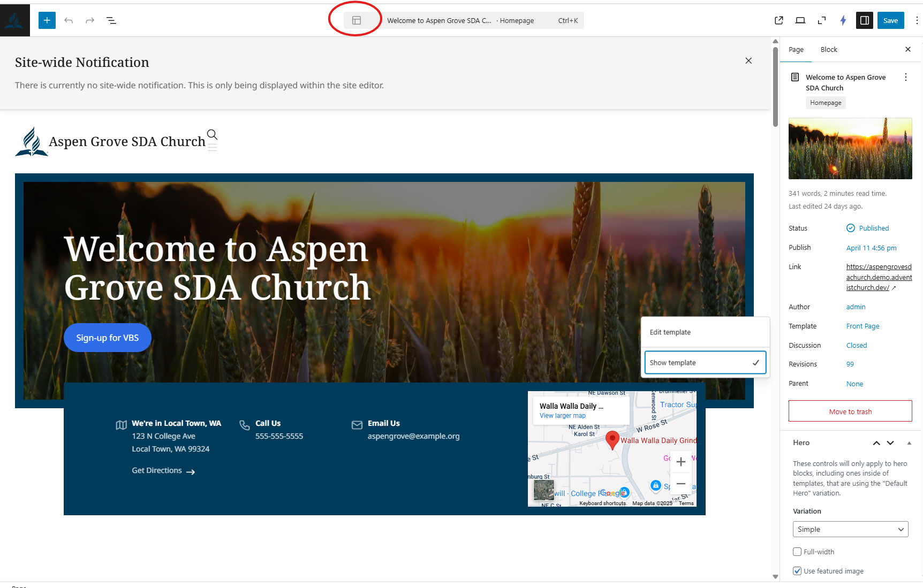Click the map icon beside the address
Screen dimensions: 923x588
click(x=122, y=425)
